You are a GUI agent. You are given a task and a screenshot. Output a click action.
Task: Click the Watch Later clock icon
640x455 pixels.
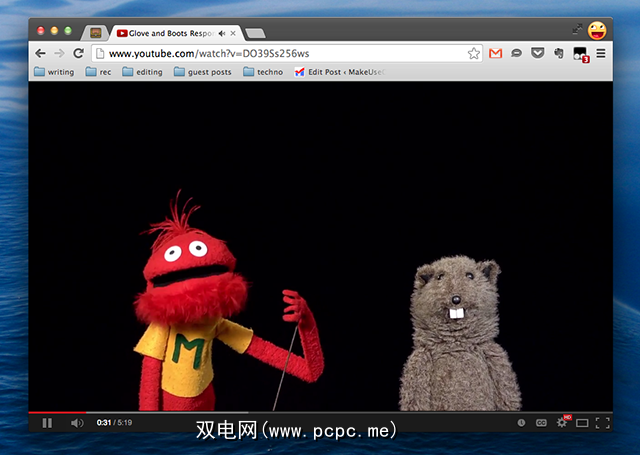(x=521, y=423)
